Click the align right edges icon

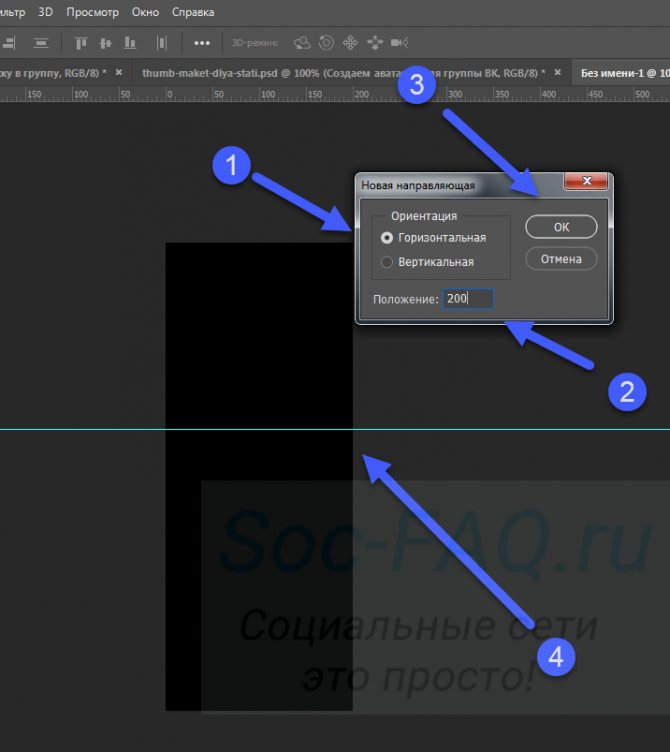tap(10, 43)
